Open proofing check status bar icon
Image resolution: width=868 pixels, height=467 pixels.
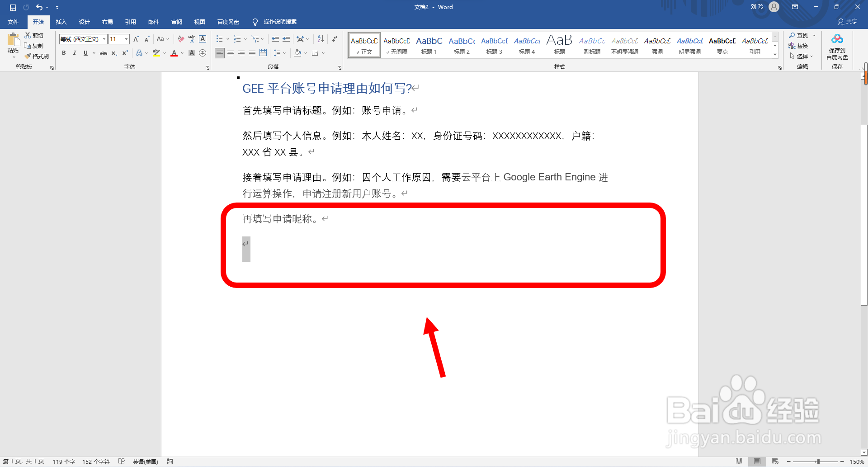pos(121,462)
